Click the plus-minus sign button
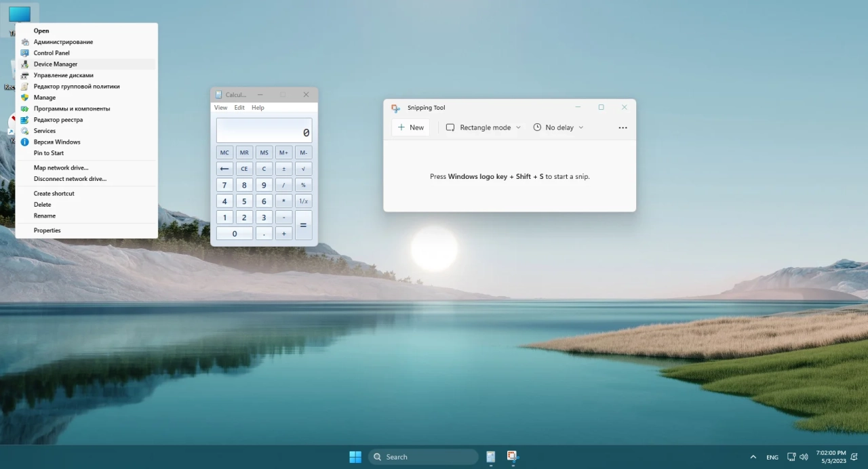This screenshot has width=868, height=469. (283, 169)
